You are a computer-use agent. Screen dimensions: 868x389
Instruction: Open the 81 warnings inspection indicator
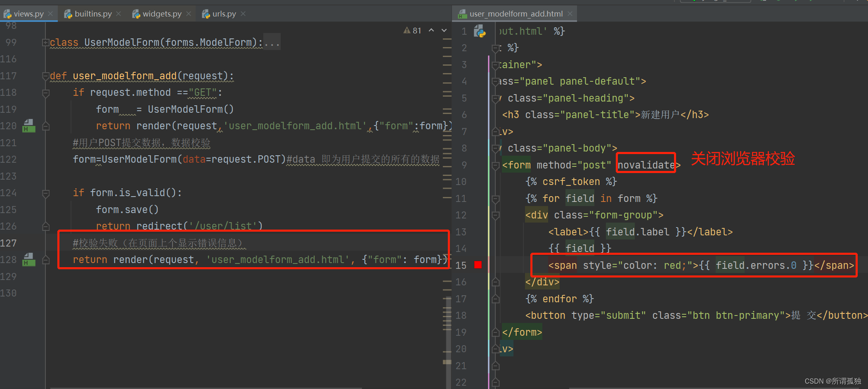tap(412, 31)
